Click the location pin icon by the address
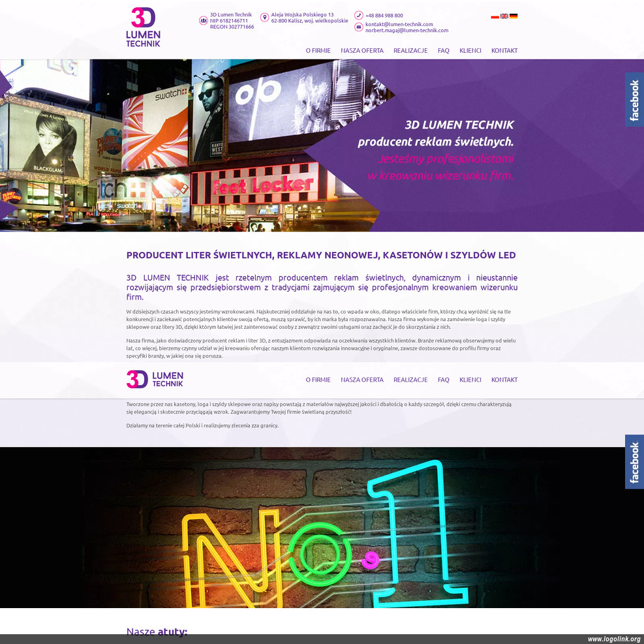This screenshot has height=644, width=644. 264,17
